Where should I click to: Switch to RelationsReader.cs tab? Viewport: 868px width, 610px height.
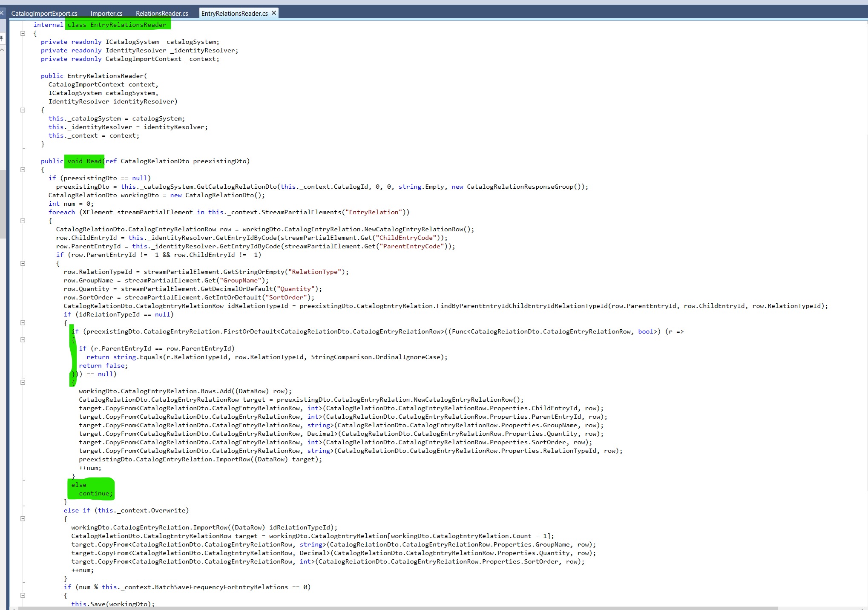162,14
